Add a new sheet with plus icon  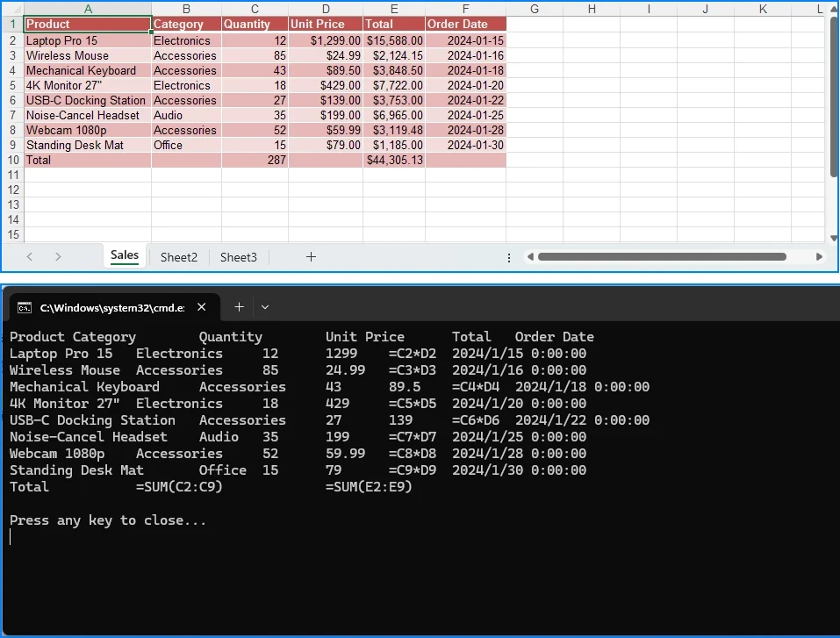point(311,257)
